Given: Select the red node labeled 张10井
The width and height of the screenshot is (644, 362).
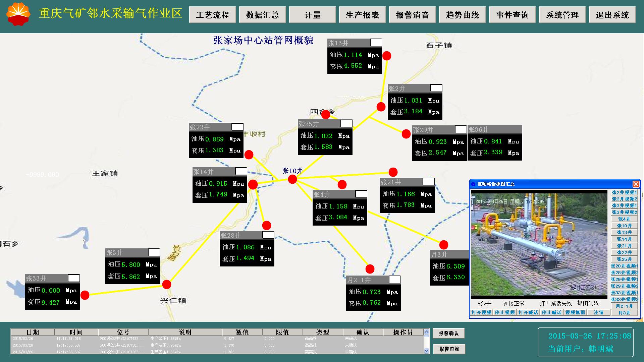Looking at the screenshot, I should [x=292, y=179].
